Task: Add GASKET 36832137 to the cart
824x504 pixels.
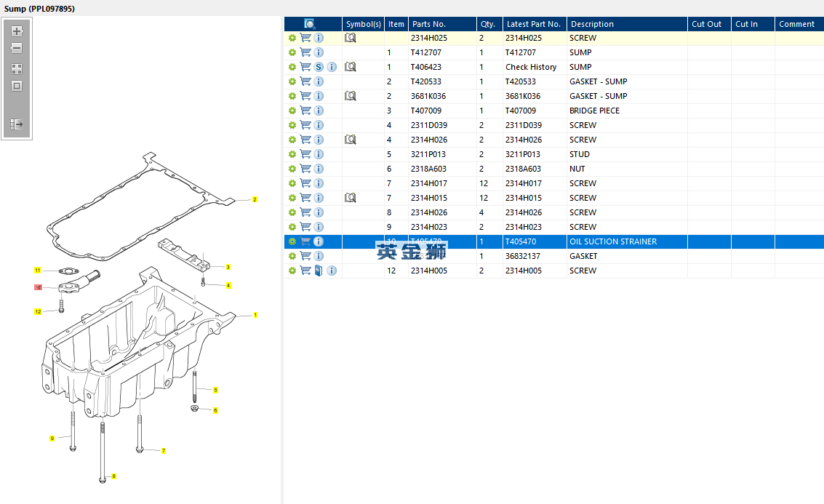Action: (x=305, y=256)
